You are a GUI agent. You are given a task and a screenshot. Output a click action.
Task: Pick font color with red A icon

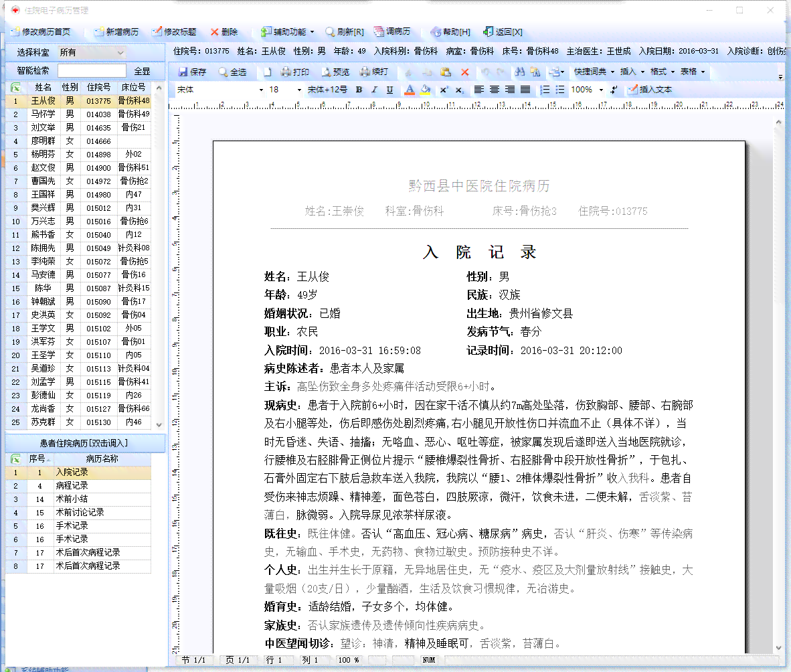410,90
